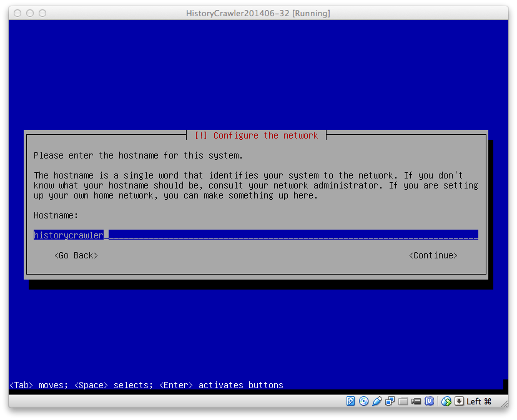Open the shared folders status icon

point(403,401)
